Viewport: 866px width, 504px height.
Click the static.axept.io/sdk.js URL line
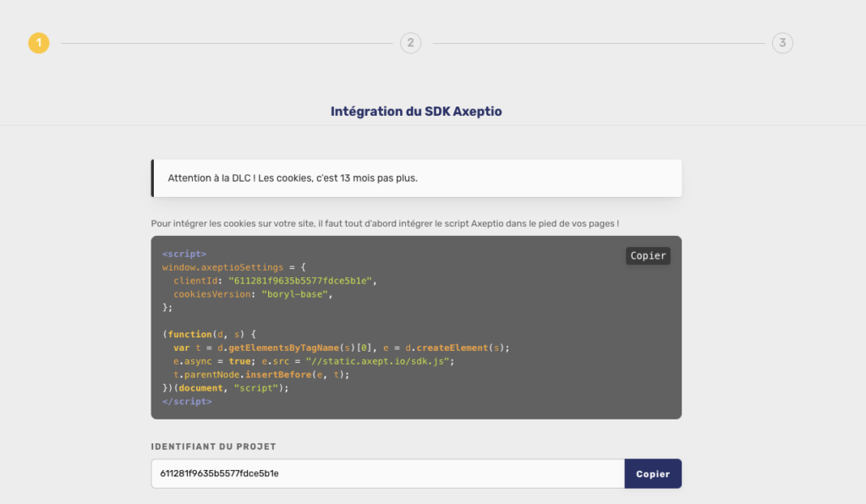314,361
